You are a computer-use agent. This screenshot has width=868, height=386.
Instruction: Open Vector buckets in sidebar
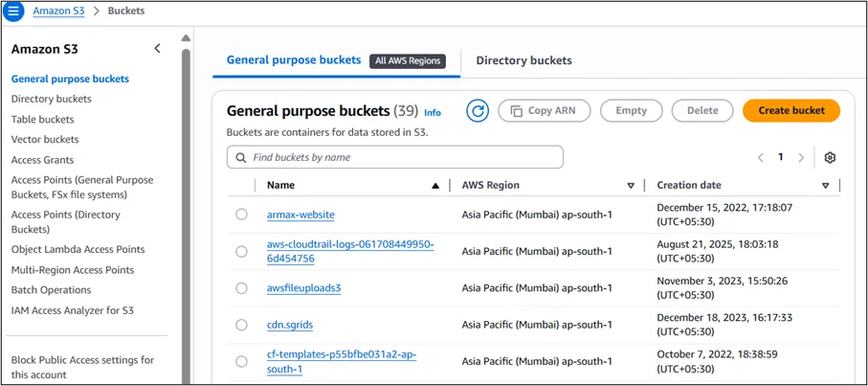pyautogui.click(x=45, y=139)
